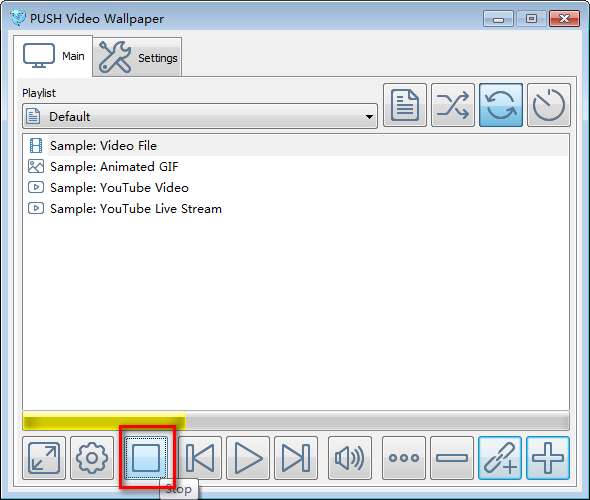Select Sample: YouTube Live Stream entry

[x=296, y=208]
